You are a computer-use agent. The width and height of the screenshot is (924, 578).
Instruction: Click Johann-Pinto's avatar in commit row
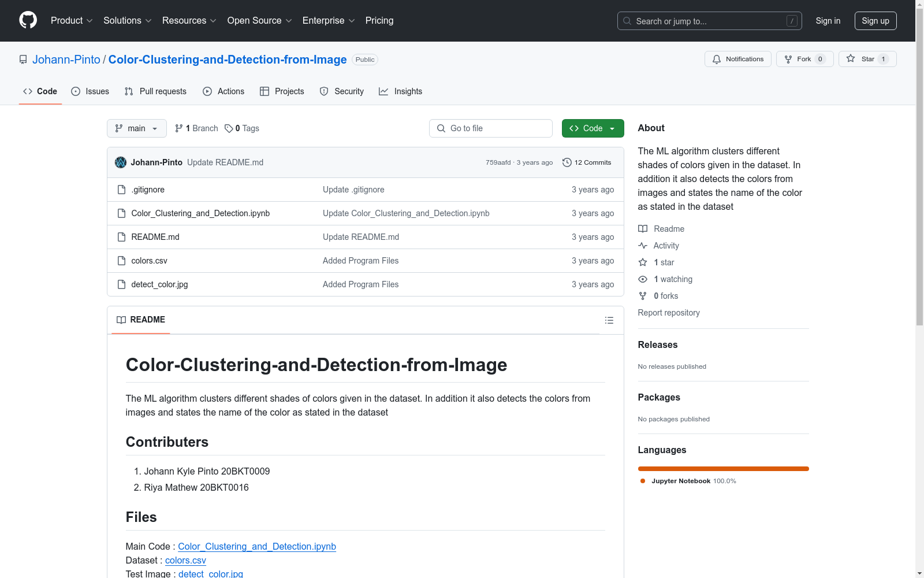pos(121,162)
